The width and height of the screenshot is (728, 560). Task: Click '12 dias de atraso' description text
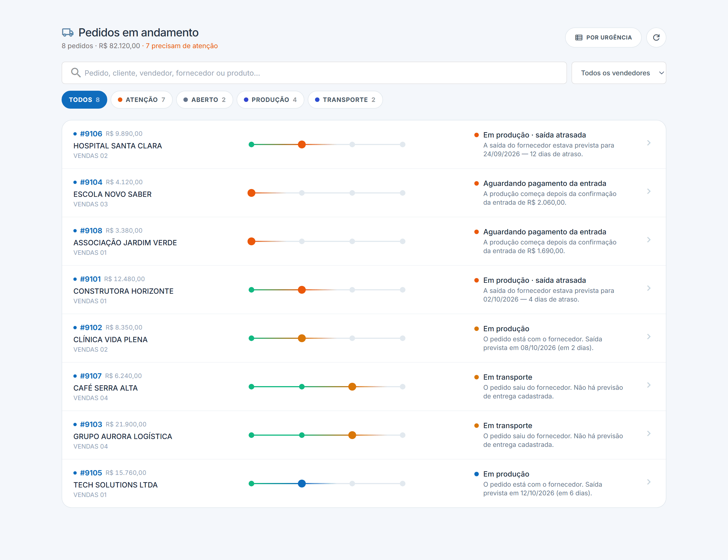556,154
